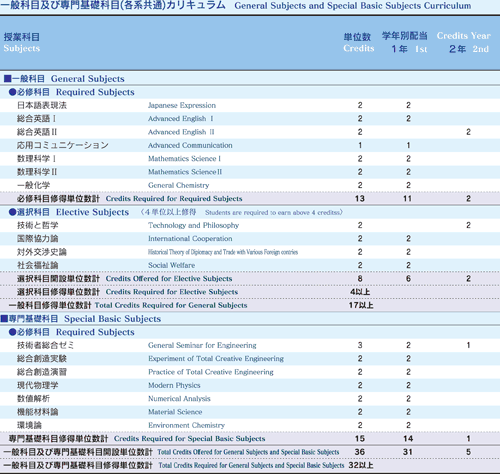Click 'Environment Chemistry' subject text
Screen dimensions: 500x474
click(x=187, y=425)
